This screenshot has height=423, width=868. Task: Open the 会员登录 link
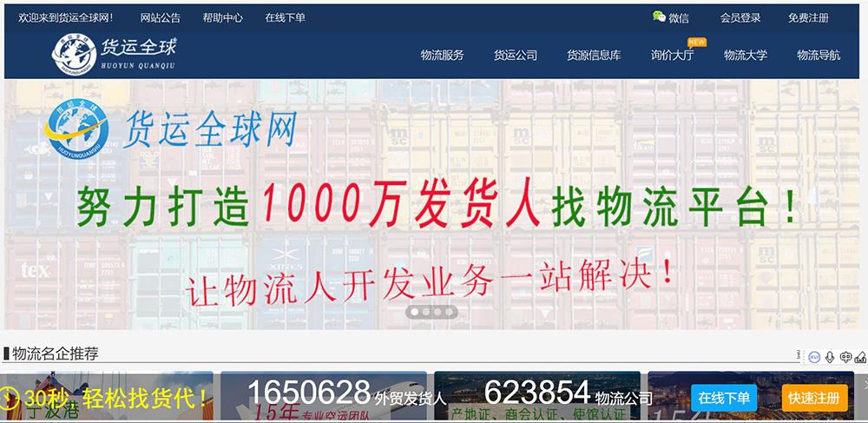pos(740,17)
